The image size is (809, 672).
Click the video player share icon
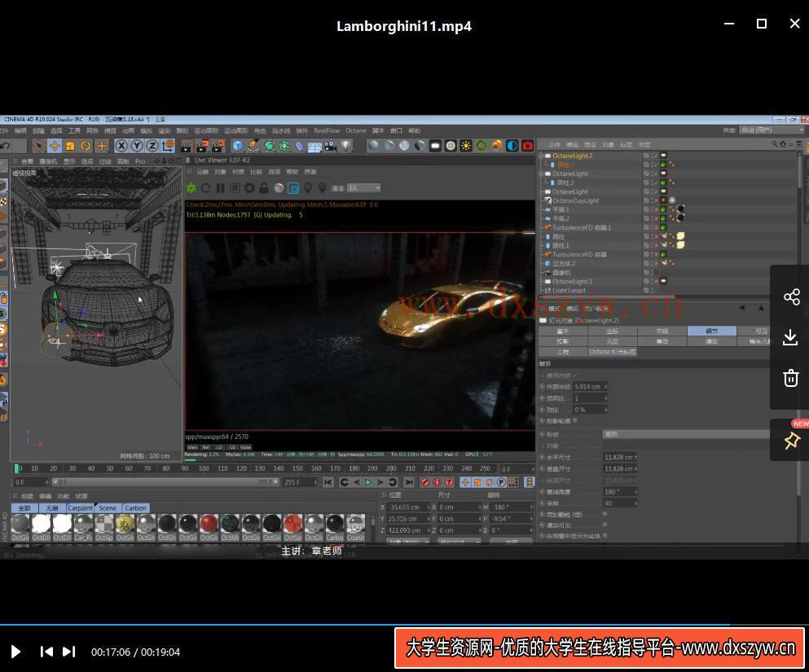click(x=791, y=296)
